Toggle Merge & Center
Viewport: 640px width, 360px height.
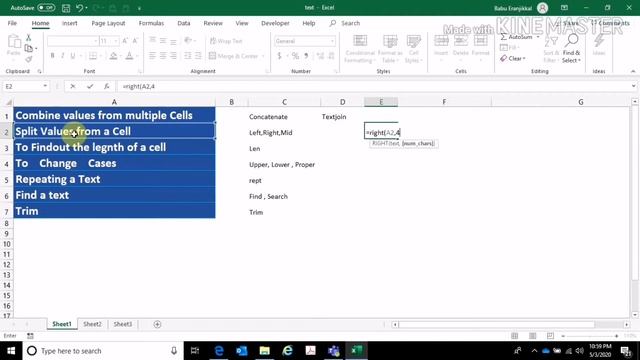coord(234,56)
